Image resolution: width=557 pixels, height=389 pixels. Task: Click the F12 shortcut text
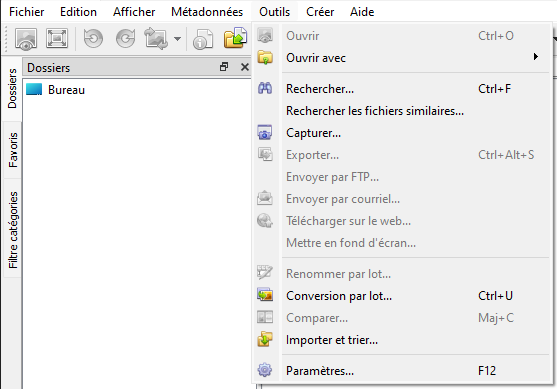coord(487,371)
